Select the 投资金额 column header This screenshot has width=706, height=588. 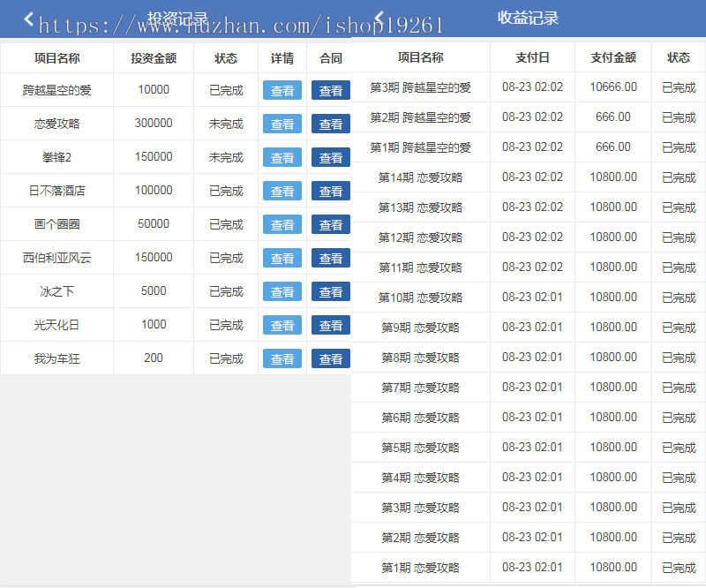[x=154, y=58]
